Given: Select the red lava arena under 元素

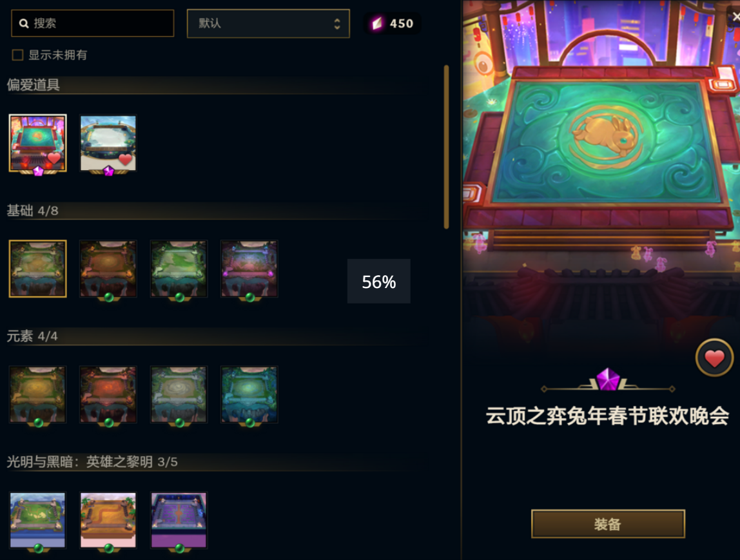Looking at the screenshot, I should (x=108, y=394).
